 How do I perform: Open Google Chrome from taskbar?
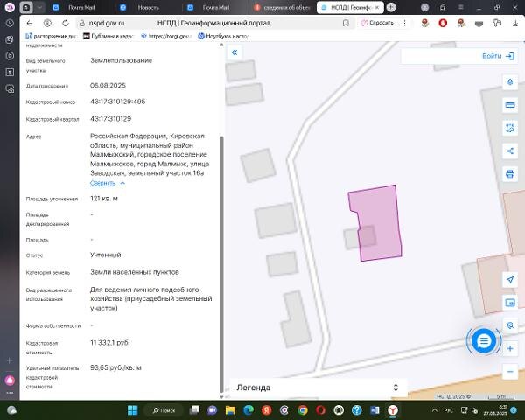point(303,410)
